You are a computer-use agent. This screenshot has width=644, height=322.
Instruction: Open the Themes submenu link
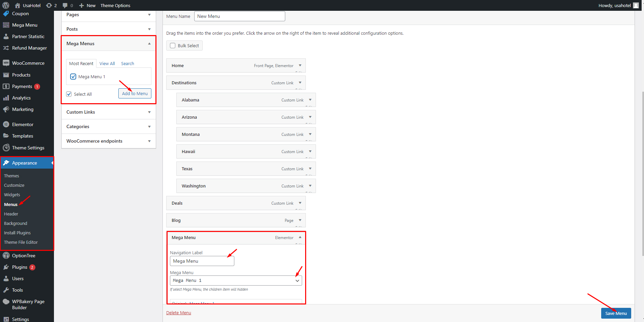[11, 176]
